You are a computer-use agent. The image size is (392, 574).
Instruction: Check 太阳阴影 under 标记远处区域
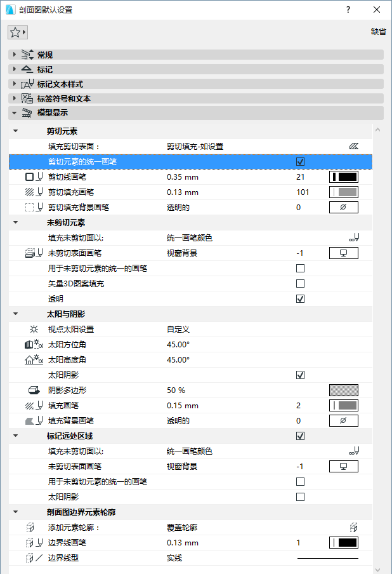(300, 497)
